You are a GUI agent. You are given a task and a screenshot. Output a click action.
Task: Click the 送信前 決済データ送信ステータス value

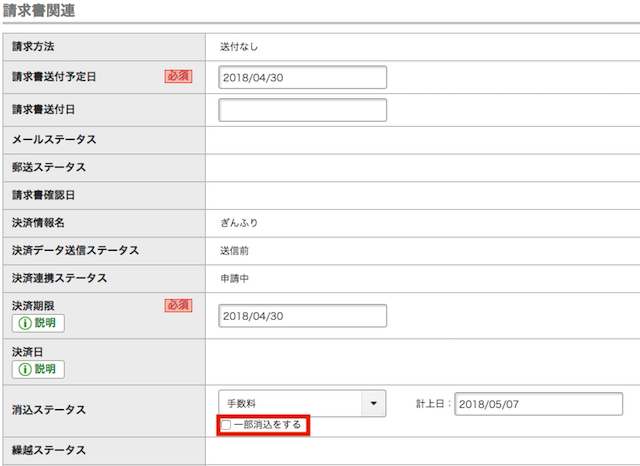click(237, 250)
